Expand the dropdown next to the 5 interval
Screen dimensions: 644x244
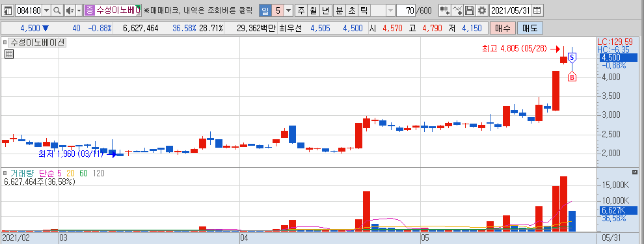tap(289, 10)
